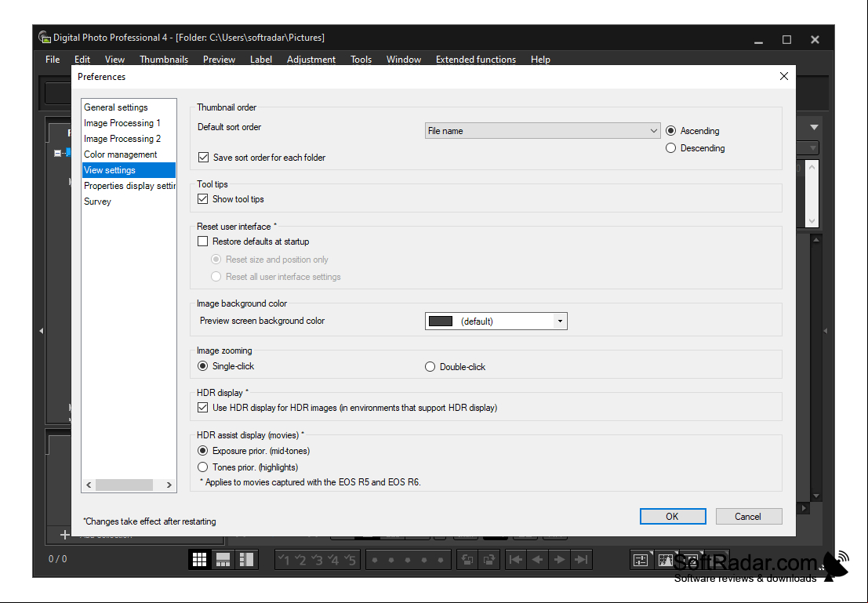Click the plus icon to add collection
This screenshot has height=603, width=868.
pyautogui.click(x=65, y=535)
